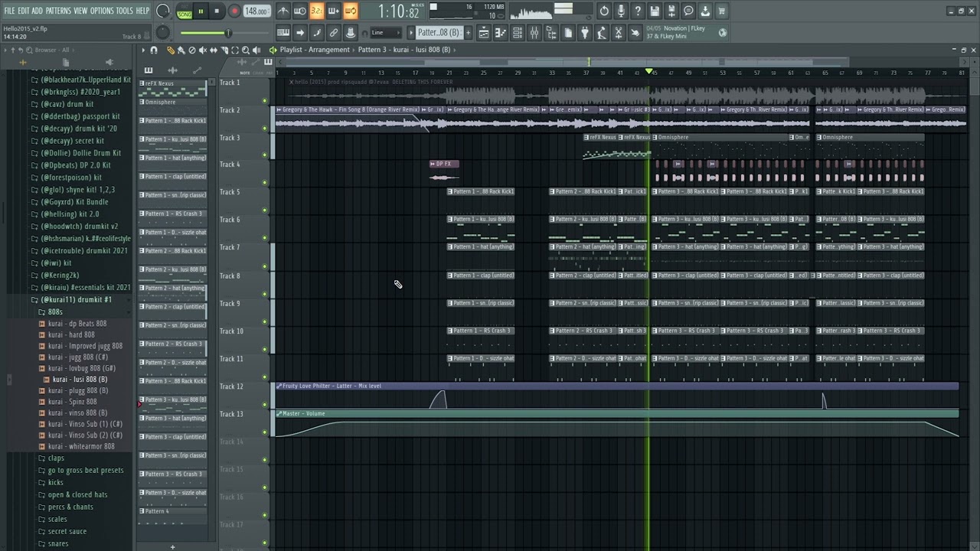Open the shopping cart icon
The height and width of the screenshot is (551, 980).
[x=722, y=11]
